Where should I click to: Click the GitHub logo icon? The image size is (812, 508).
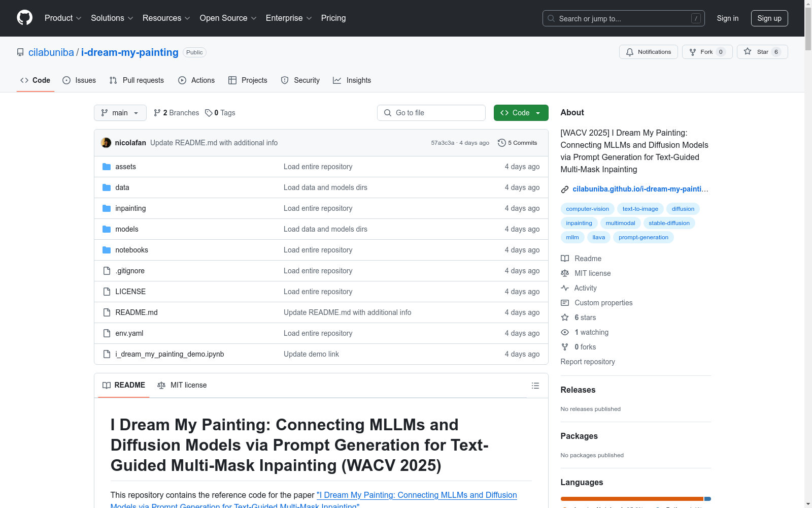(24, 18)
